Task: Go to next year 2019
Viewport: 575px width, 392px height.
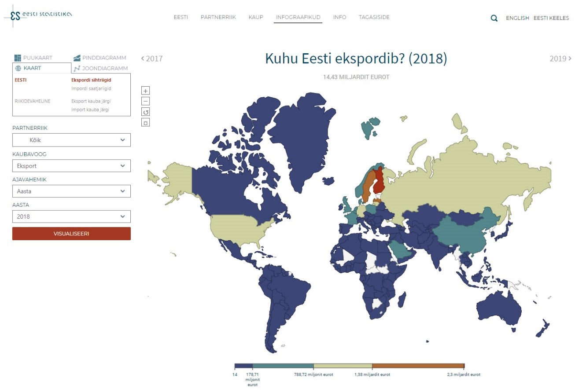Action: coord(560,58)
